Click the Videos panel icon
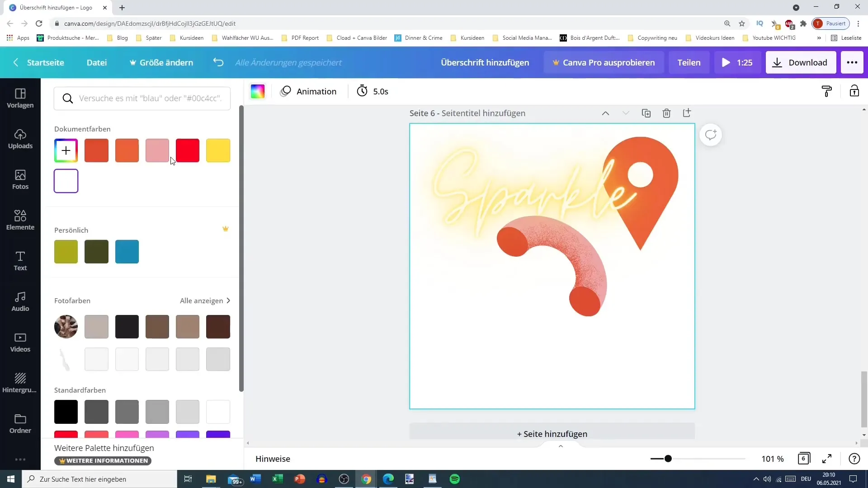Screen dimensions: 868x488 click(x=20, y=340)
